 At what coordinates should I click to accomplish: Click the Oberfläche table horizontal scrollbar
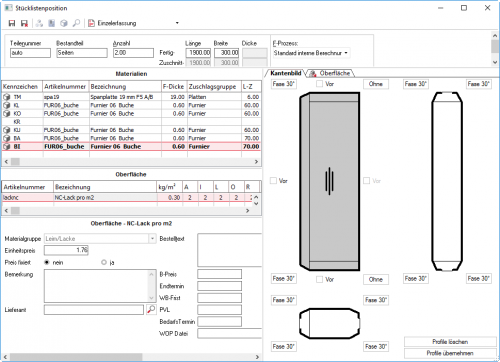[127, 211]
